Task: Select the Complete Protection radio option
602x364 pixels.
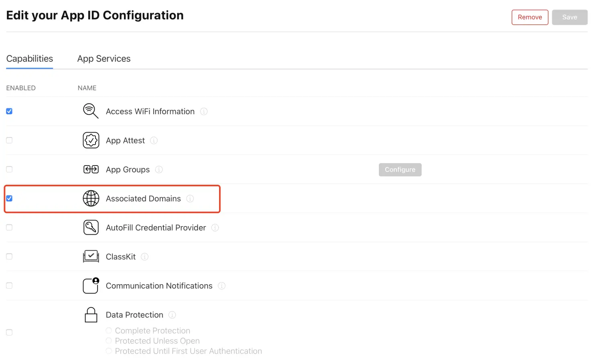Action: click(109, 330)
